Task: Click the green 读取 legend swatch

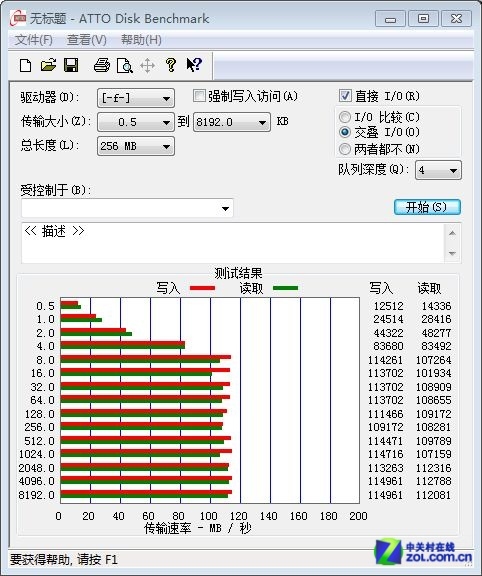Action: (x=285, y=288)
